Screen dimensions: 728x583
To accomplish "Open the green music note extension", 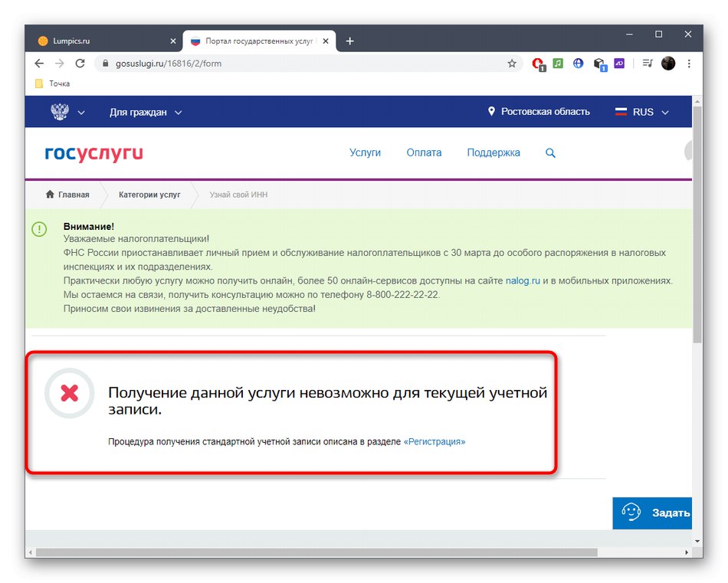I will click(558, 63).
